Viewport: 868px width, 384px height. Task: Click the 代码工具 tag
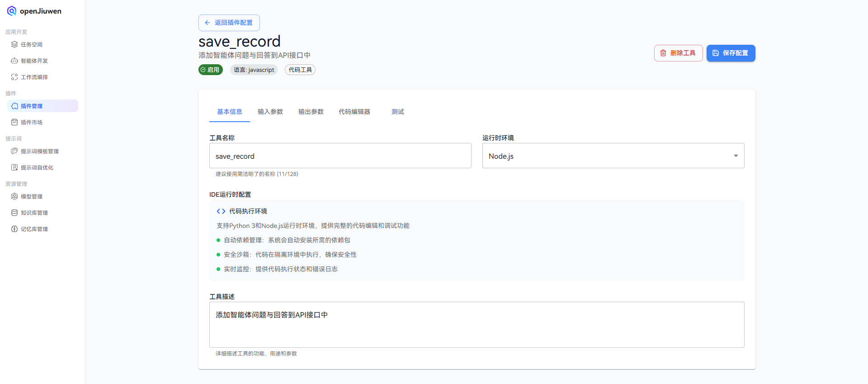click(x=300, y=70)
